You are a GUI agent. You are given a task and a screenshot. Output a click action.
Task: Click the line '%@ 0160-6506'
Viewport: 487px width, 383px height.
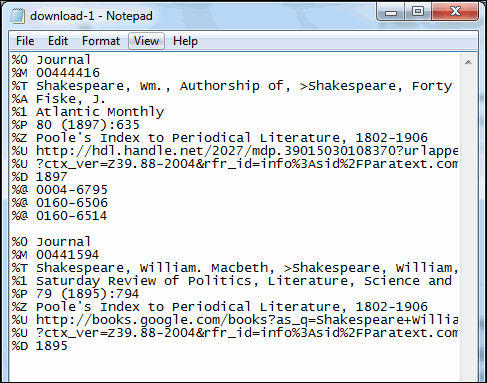(60, 203)
